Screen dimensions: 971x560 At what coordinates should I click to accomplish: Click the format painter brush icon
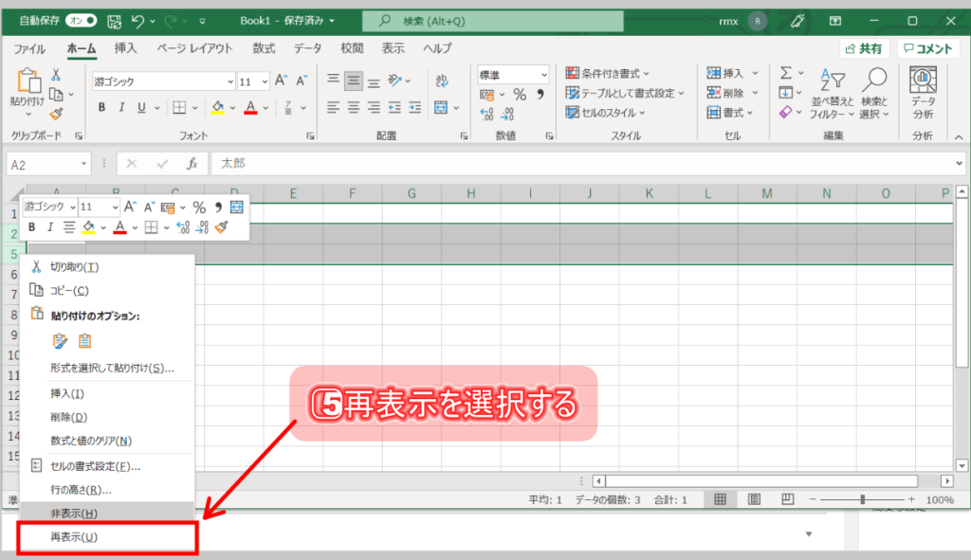[57, 115]
